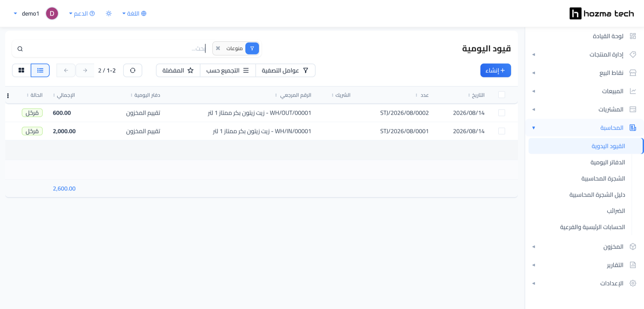
Task: Open المفضلة favorites dropdown
Action: tap(178, 70)
